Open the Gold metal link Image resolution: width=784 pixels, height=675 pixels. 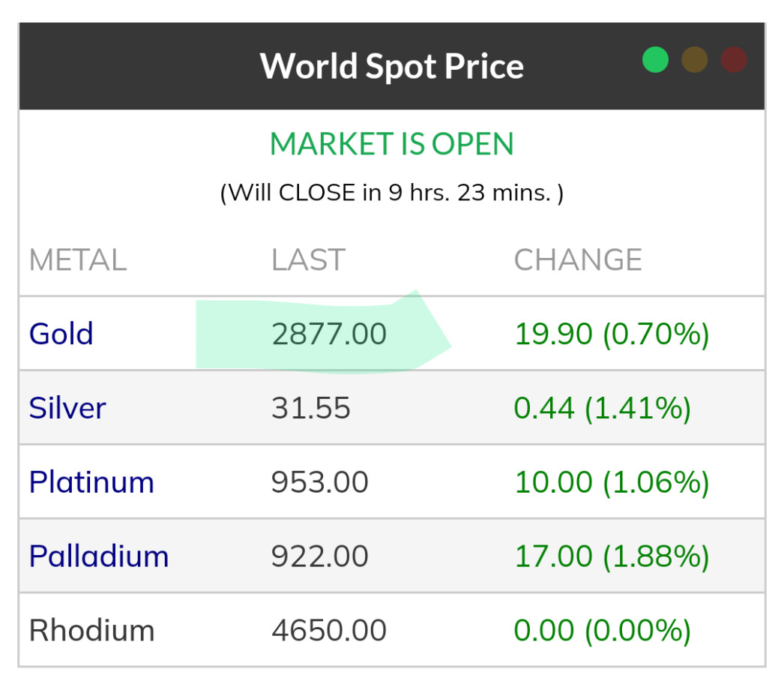pos(61,334)
